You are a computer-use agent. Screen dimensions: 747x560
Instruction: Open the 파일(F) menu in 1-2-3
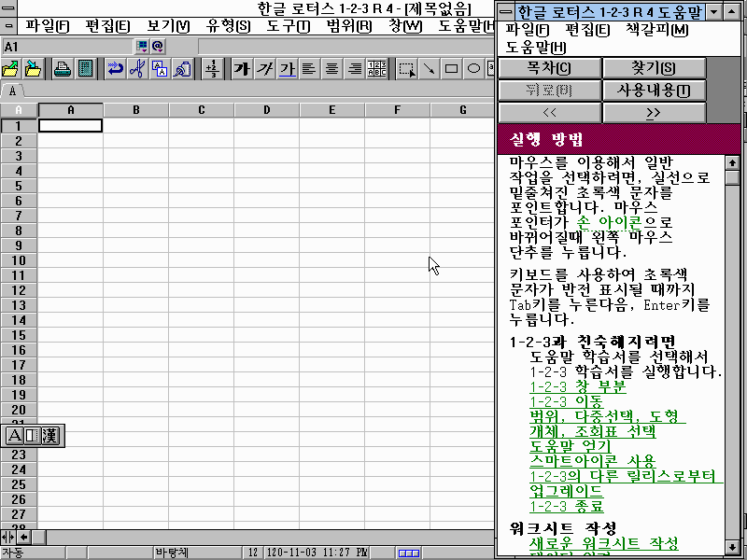coord(47,26)
